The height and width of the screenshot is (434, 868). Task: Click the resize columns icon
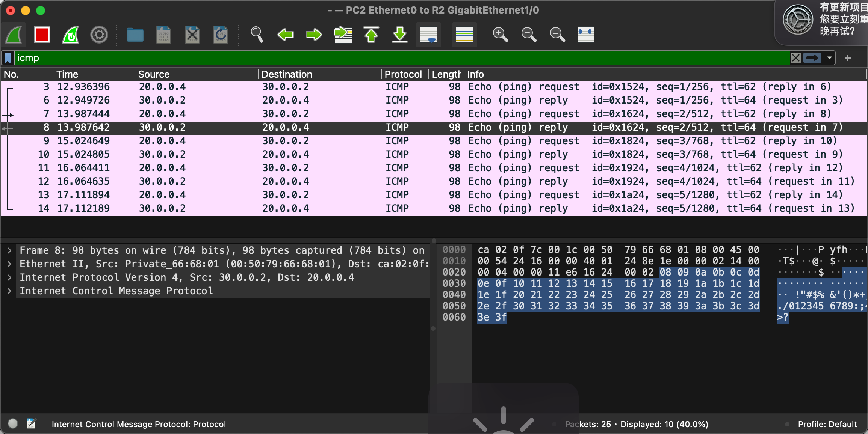click(x=586, y=35)
